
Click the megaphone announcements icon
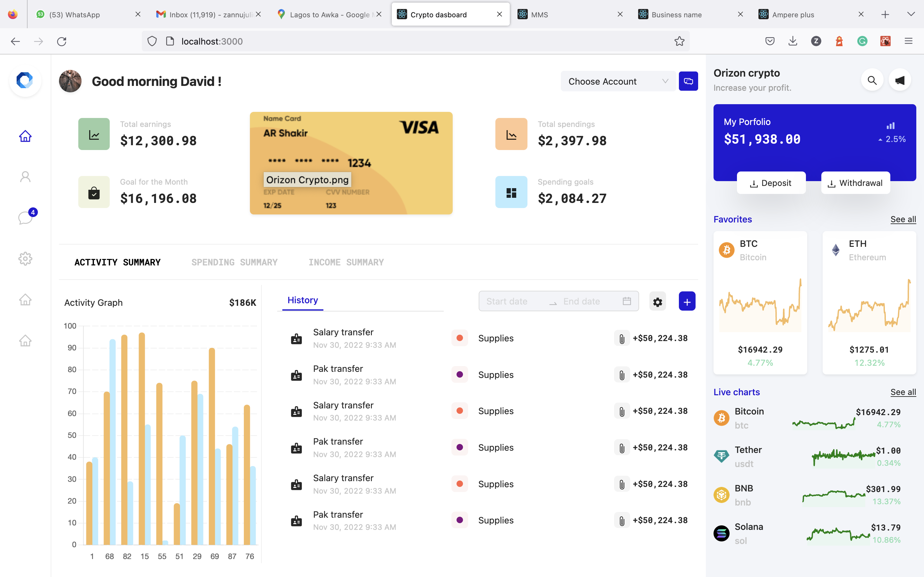(900, 80)
